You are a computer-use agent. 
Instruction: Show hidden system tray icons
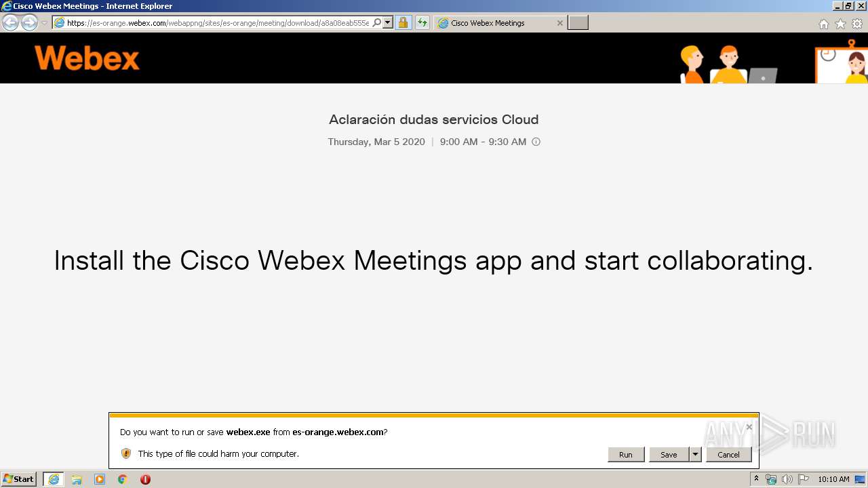(756, 479)
